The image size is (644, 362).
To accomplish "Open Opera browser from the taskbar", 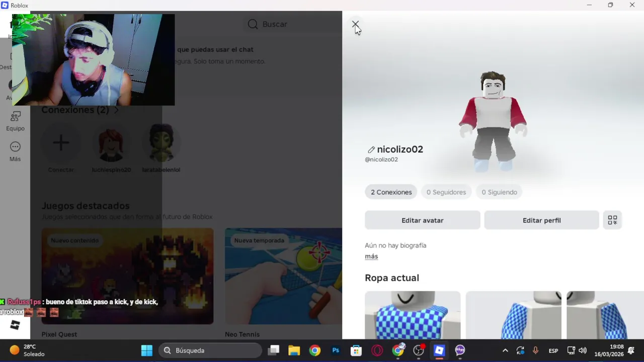I will tap(377, 350).
